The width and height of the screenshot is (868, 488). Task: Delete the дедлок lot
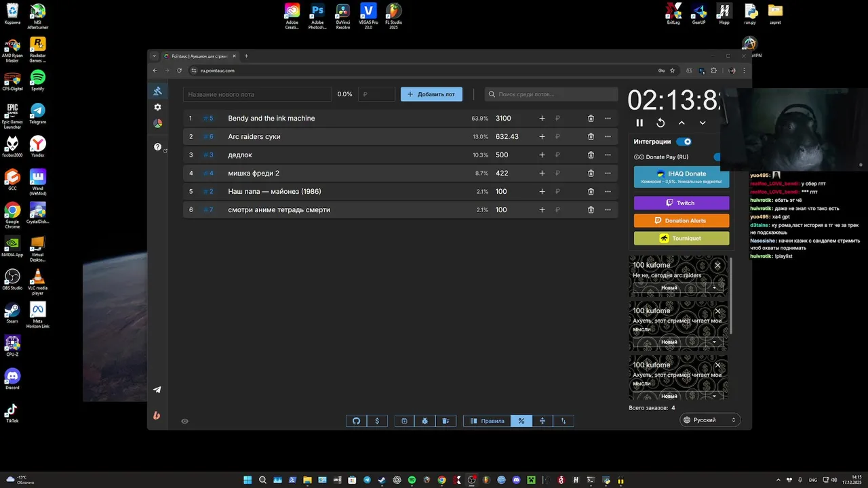point(591,155)
